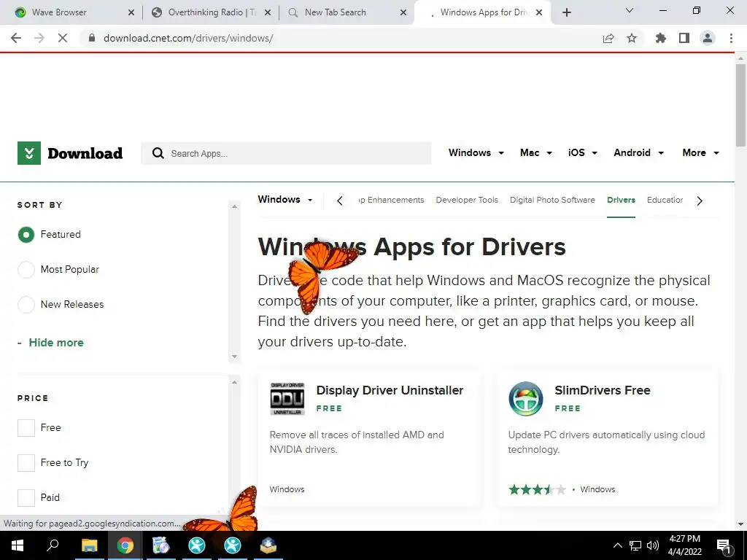Select the Drivers category tab
This screenshot has height=560, width=747.
click(x=621, y=200)
